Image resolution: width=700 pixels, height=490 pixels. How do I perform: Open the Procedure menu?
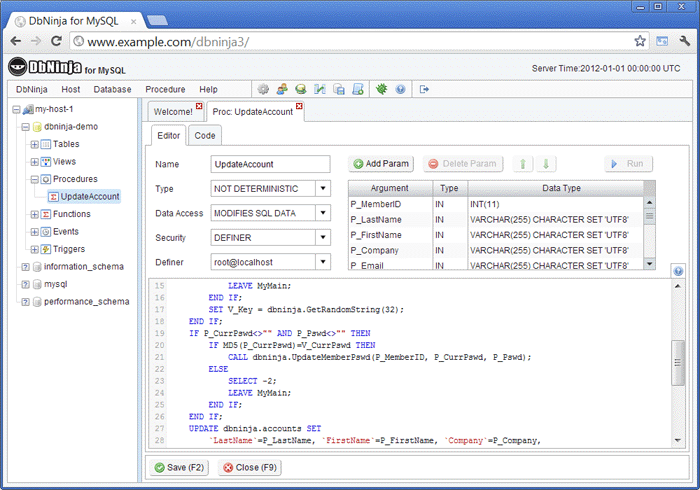165,89
